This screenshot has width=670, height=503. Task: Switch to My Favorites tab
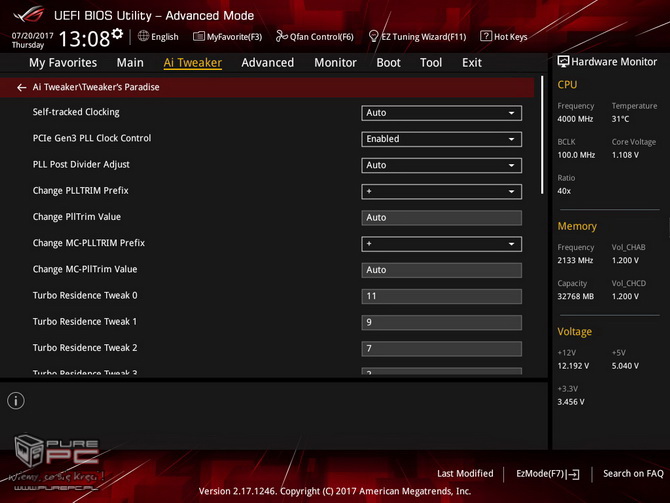click(63, 63)
